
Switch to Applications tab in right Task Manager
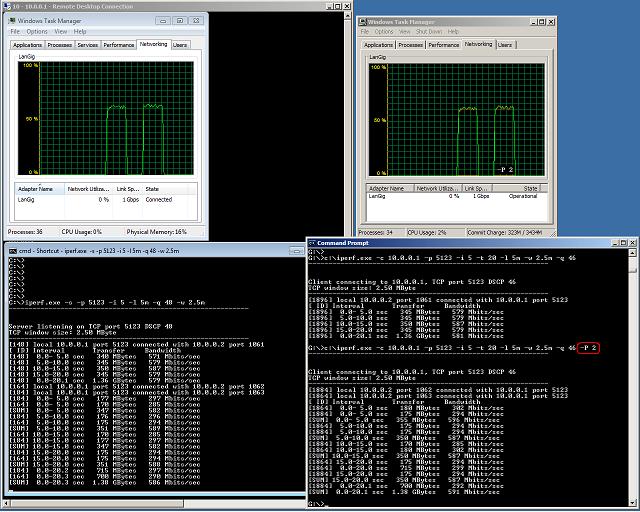(378, 45)
